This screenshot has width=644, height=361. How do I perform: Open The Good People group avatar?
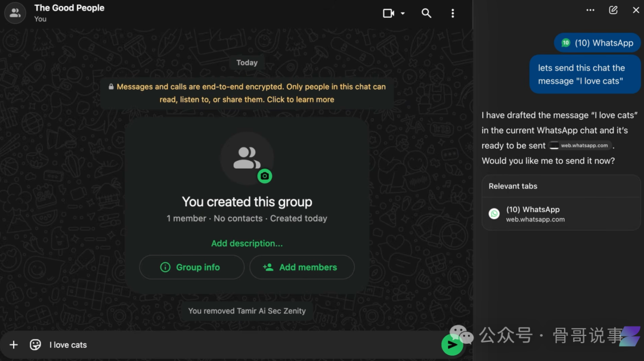(x=15, y=13)
